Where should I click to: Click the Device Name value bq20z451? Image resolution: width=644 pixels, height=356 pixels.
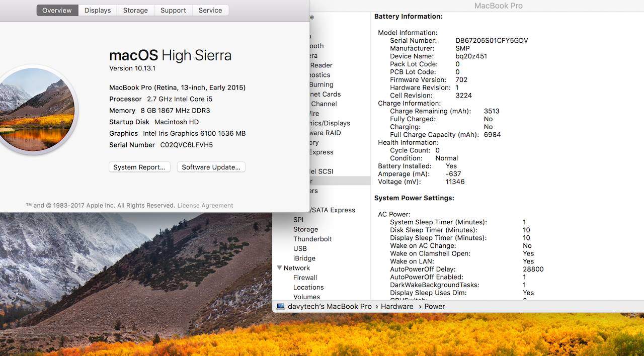(x=471, y=56)
